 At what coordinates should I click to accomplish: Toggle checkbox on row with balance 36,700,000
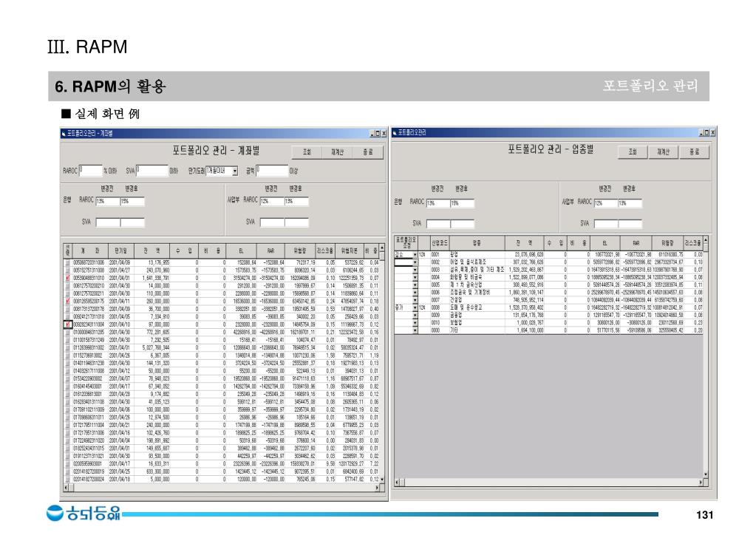click(68, 309)
